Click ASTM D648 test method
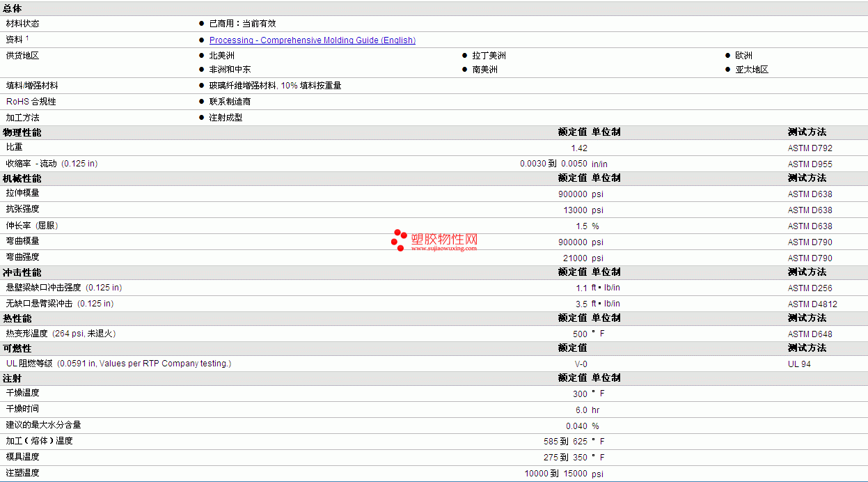The image size is (868, 482). click(x=810, y=334)
